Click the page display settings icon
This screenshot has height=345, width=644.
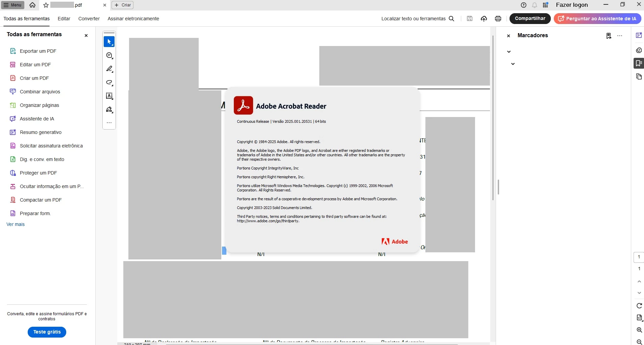639,318
